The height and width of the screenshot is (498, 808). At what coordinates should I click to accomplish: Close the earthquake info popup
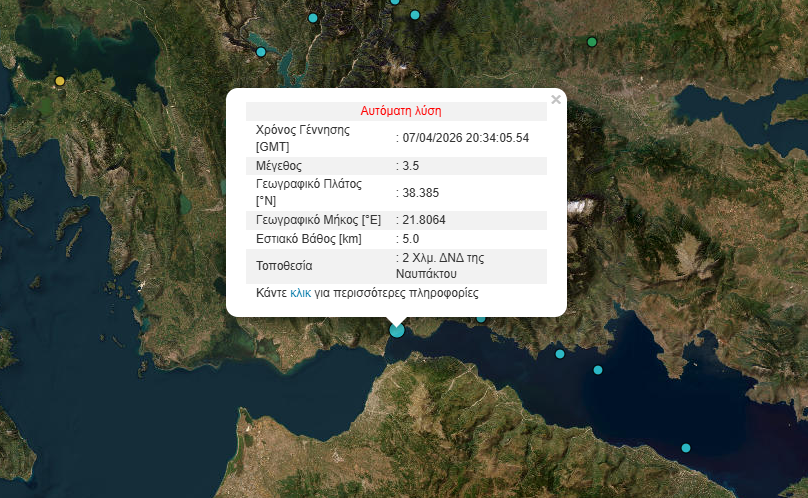556,99
